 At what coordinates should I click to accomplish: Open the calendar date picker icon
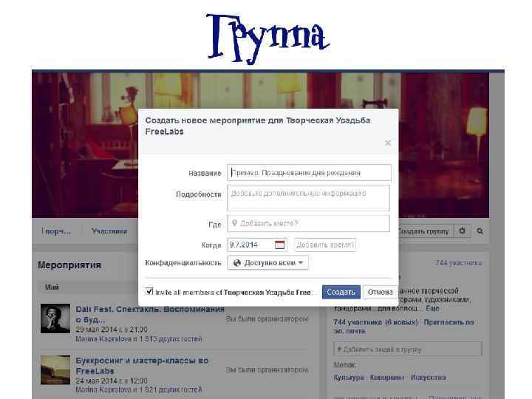click(x=279, y=245)
